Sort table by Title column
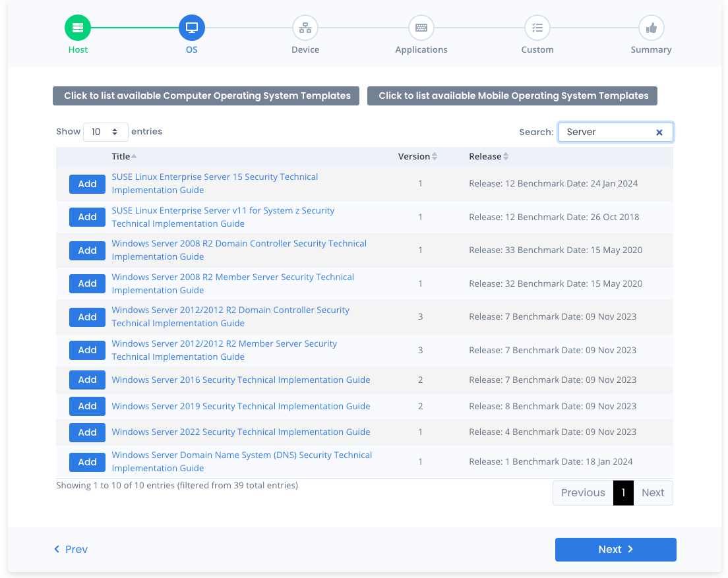This screenshot has height=578, width=728. [124, 156]
